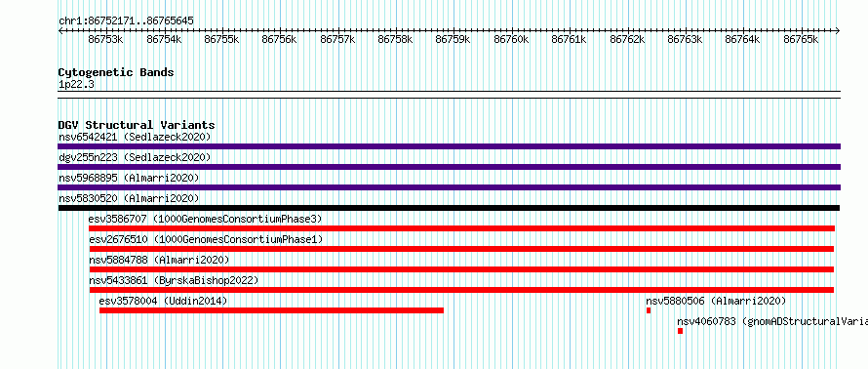Click the 86764k ruler label
Screen dimensions: 868x369
coord(742,39)
